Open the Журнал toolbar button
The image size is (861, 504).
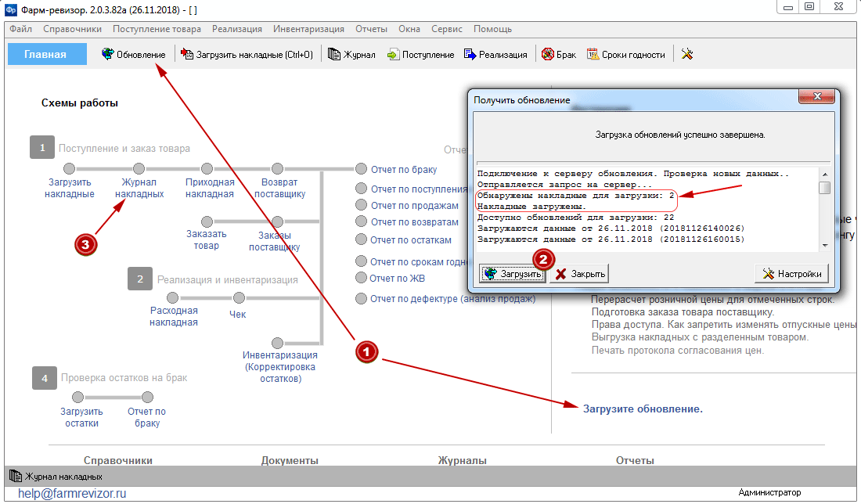click(x=351, y=54)
